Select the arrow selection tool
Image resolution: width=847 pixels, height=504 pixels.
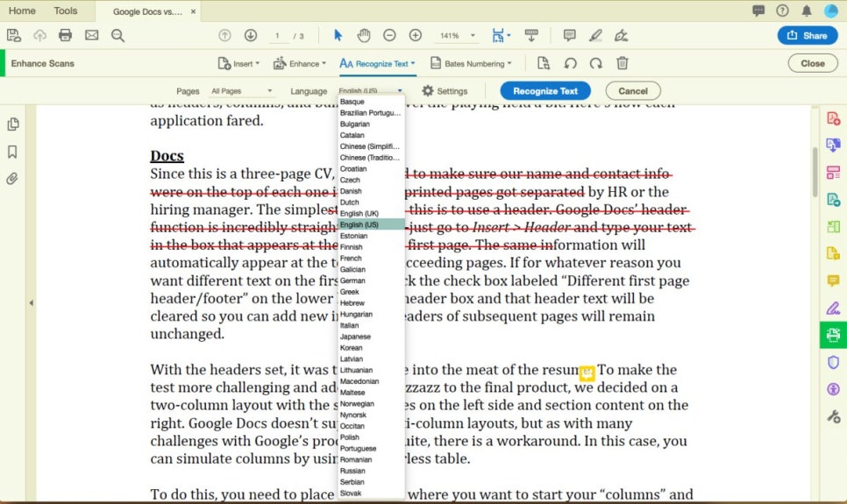[338, 36]
